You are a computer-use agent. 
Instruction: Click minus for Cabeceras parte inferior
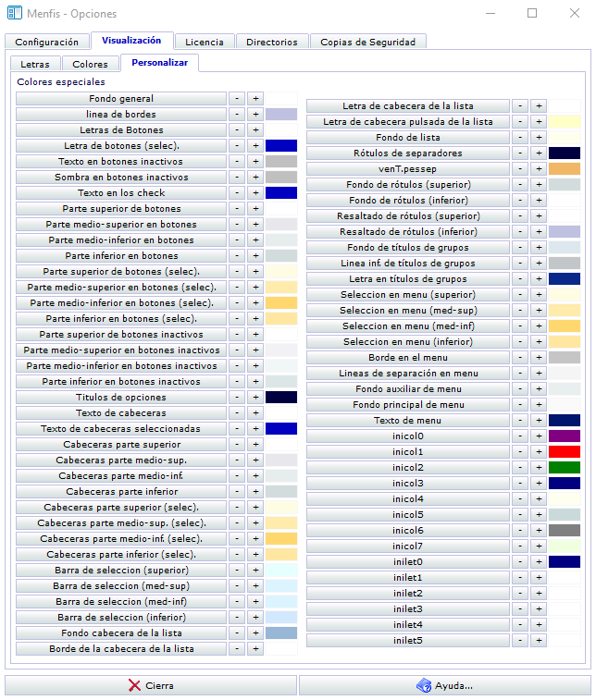click(x=237, y=492)
